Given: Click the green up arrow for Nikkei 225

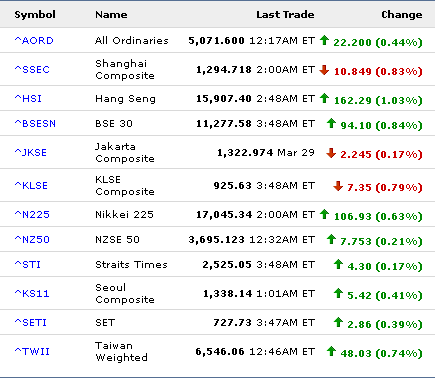Looking at the screenshot, I should point(324,214).
